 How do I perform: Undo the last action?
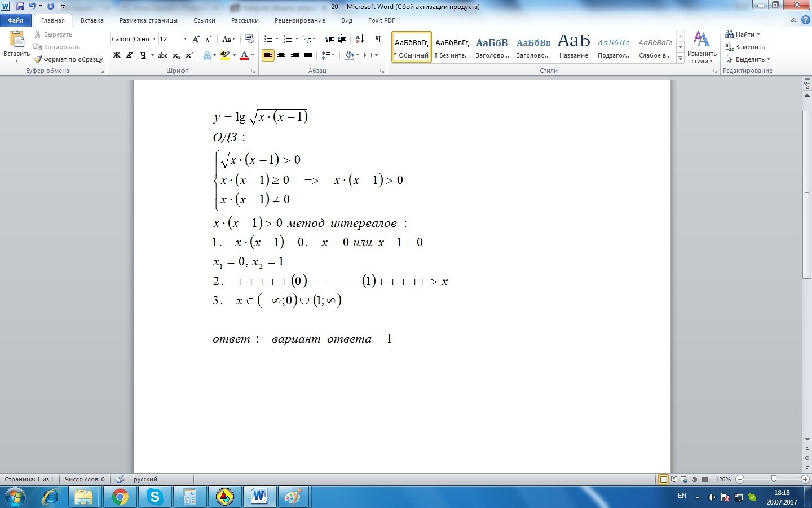pos(32,6)
